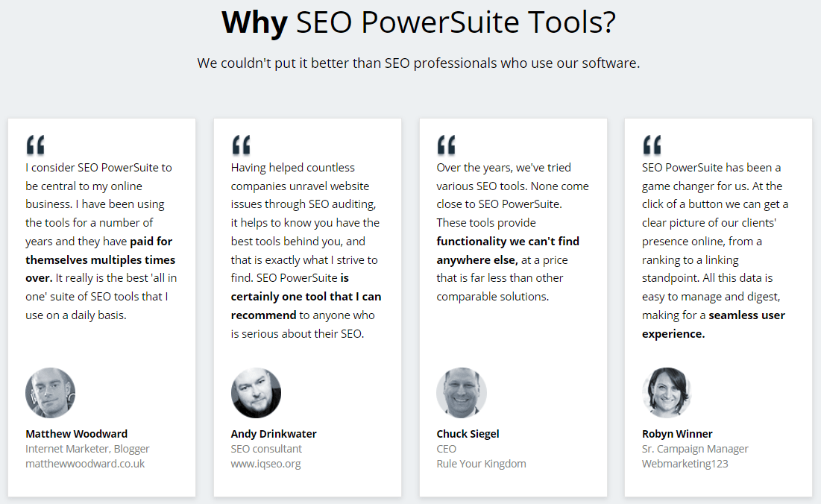Screen dimensions: 821x504
Task: Open the matthewwoodward.co.uk link
Action: pos(85,464)
